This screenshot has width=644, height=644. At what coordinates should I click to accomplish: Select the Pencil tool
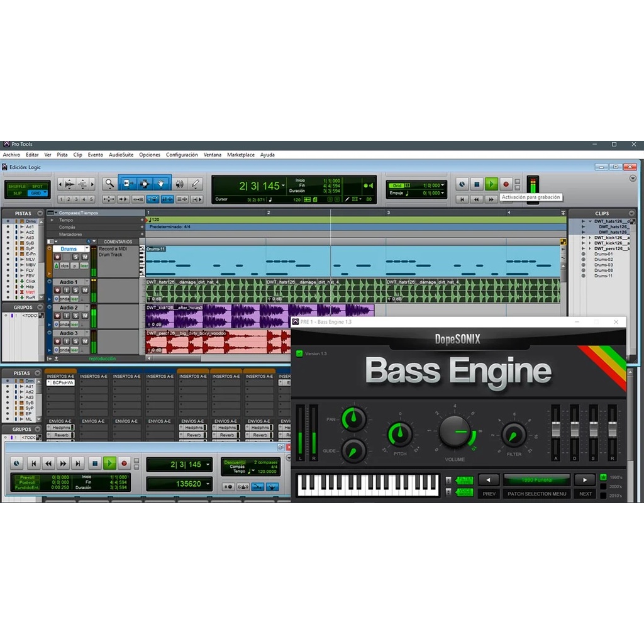tap(196, 184)
